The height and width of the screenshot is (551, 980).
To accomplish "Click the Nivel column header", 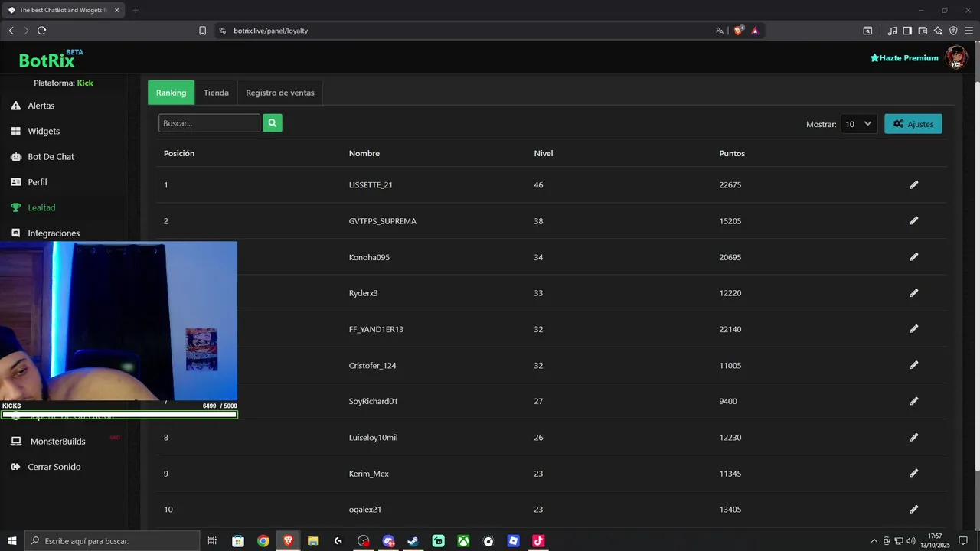I will click(x=544, y=153).
